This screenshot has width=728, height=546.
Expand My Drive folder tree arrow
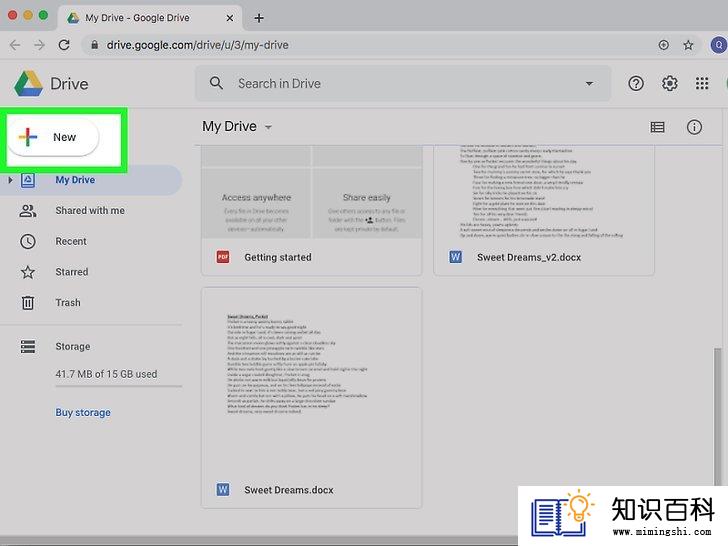point(10,180)
